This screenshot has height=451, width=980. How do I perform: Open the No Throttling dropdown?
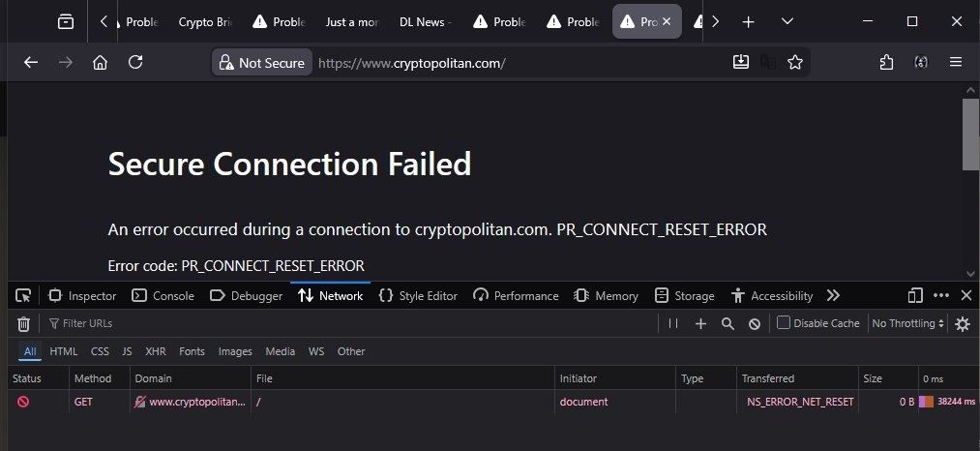coord(906,323)
